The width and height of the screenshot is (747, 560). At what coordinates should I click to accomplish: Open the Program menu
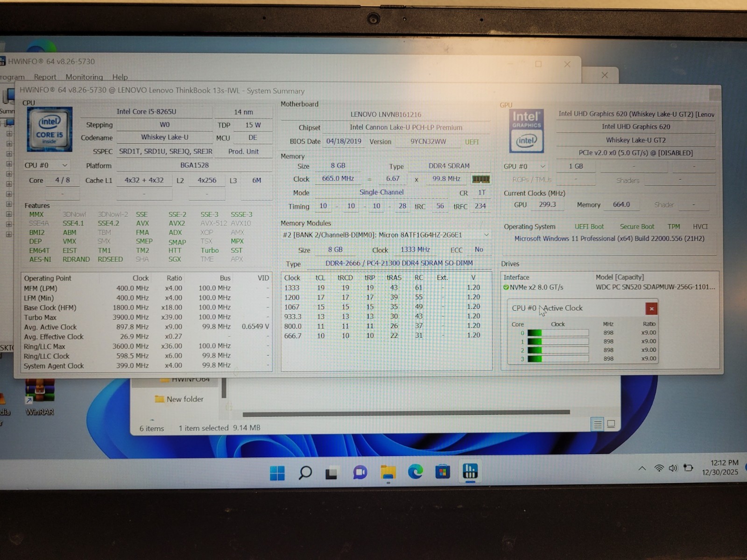pyautogui.click(x=12, y=77)
